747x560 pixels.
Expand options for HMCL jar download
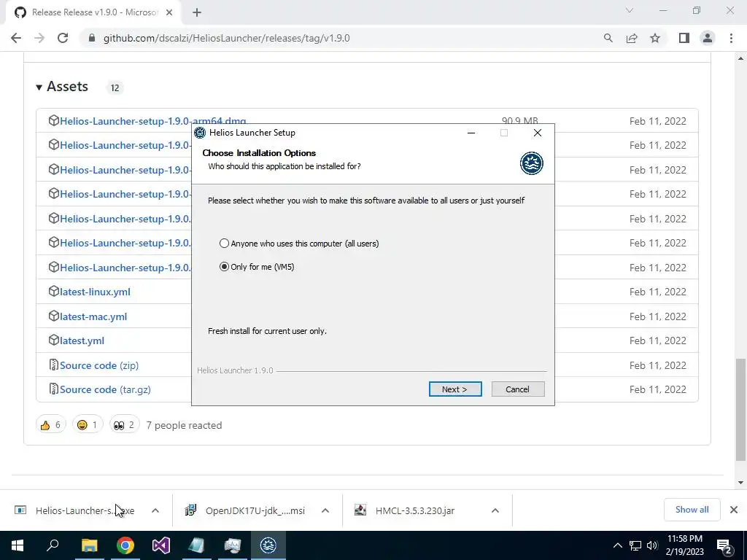(x=495, y=510)
